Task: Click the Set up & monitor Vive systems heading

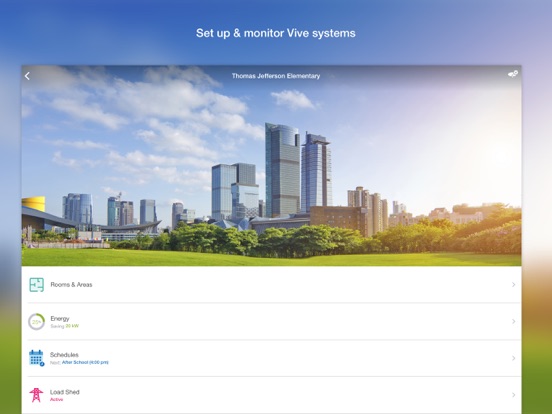Action: click(x=276, y=33)
